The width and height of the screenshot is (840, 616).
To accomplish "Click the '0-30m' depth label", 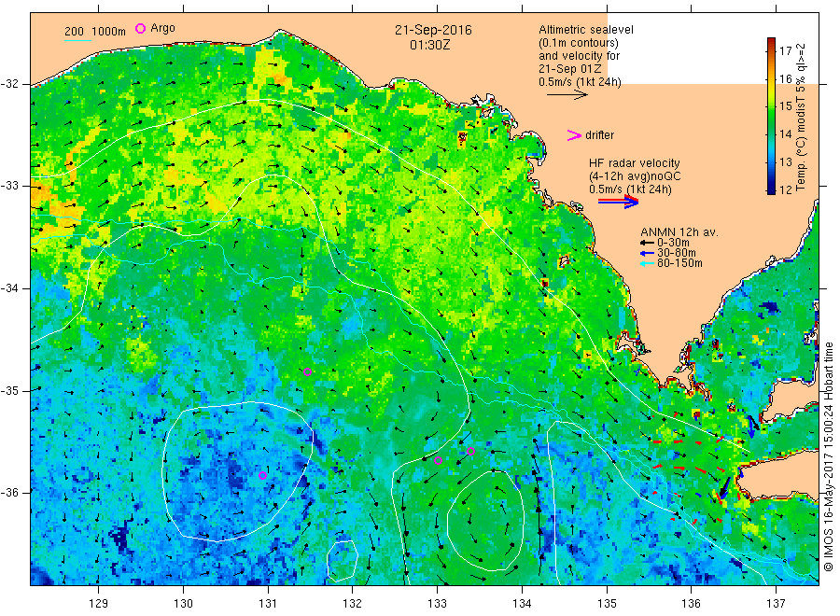I will tap(673, 243).
